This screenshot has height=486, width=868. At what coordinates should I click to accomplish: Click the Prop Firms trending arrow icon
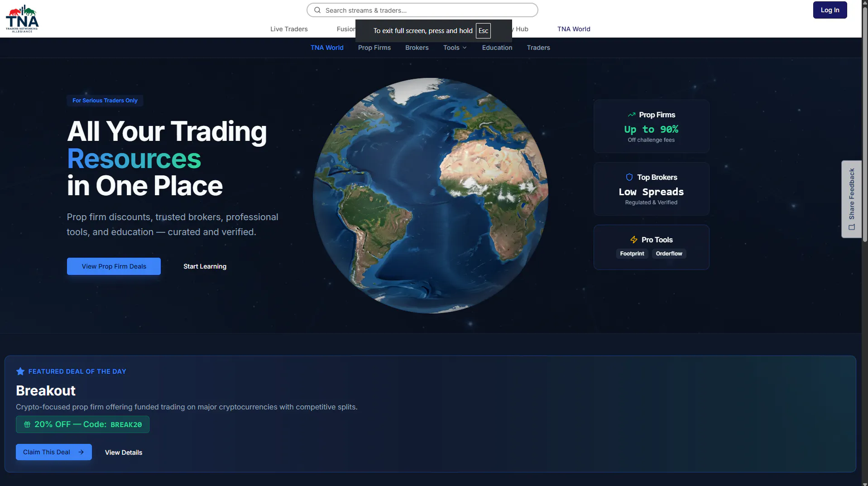coord(632,115)
